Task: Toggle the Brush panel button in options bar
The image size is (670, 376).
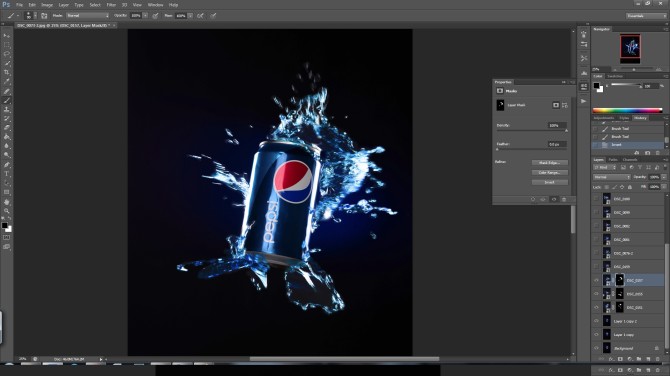Action: pos(44,16)
